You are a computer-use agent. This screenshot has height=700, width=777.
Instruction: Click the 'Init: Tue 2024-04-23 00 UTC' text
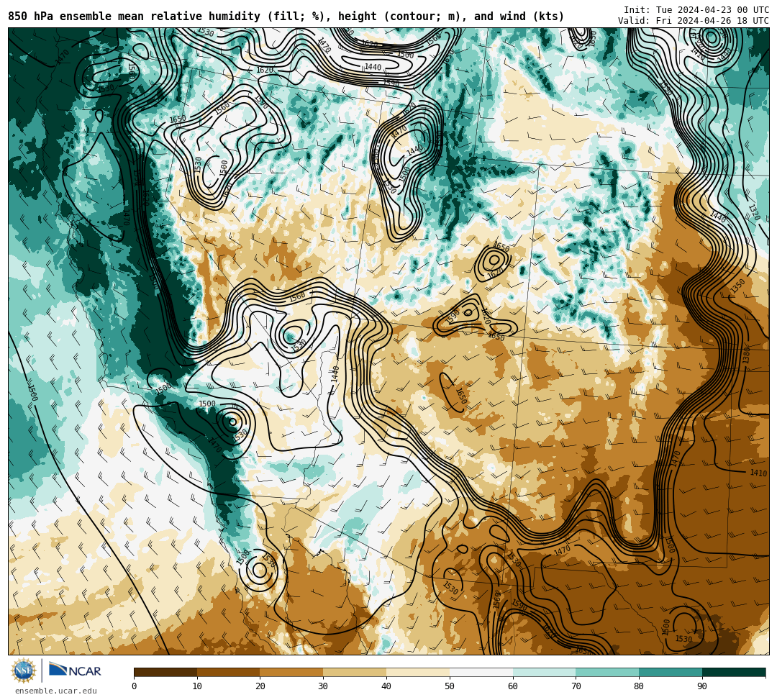click(x=696, y=10)
